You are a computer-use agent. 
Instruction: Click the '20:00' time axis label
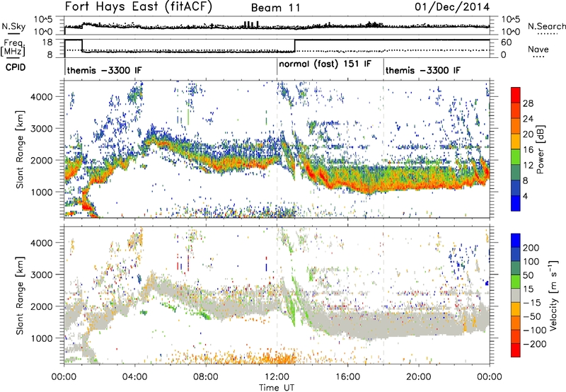419,377
